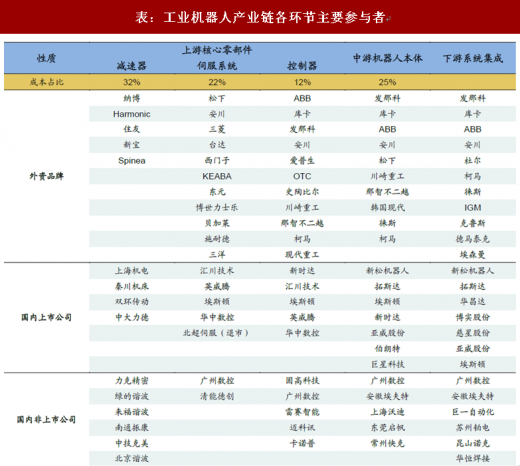
Task: Click the 上游核心零部件 header
Action: [217, 50]
